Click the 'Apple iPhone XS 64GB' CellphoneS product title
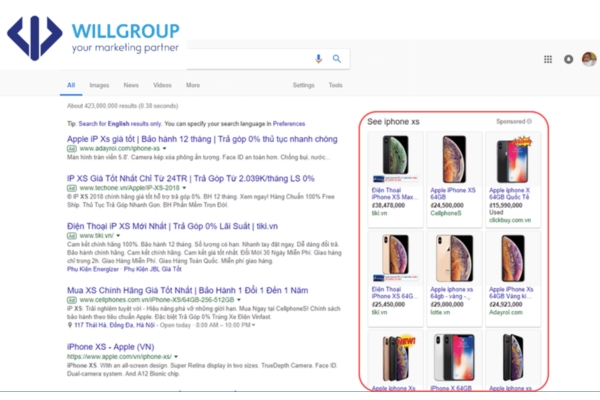This screenshot has width=600, height=400. coord(453,193)
